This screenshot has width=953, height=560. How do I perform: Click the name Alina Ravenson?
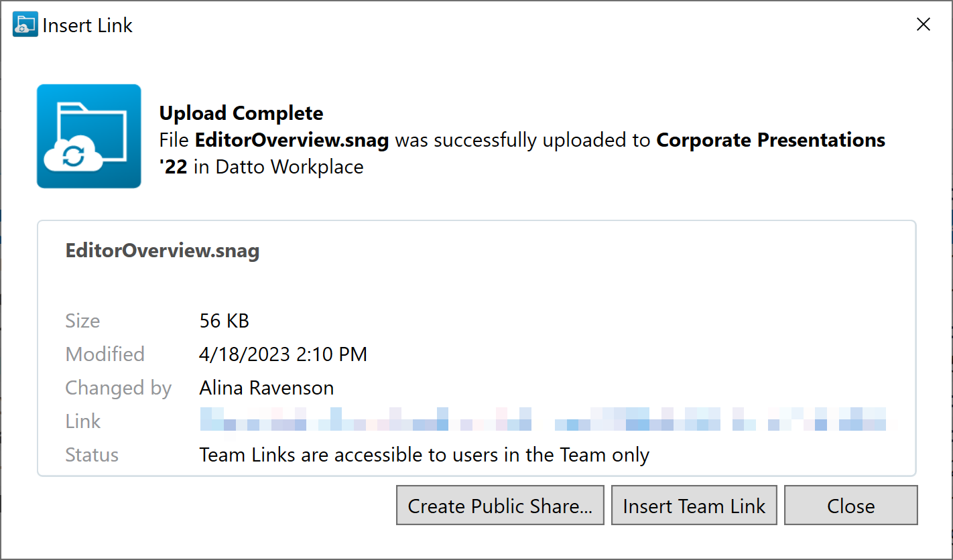click(266, 388)
